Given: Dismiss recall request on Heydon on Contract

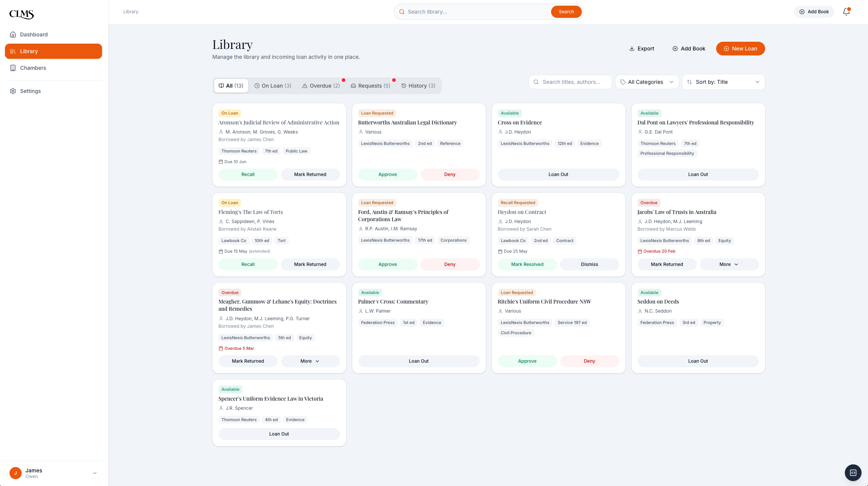Looking at the screenshot, I should click(589, 264).
